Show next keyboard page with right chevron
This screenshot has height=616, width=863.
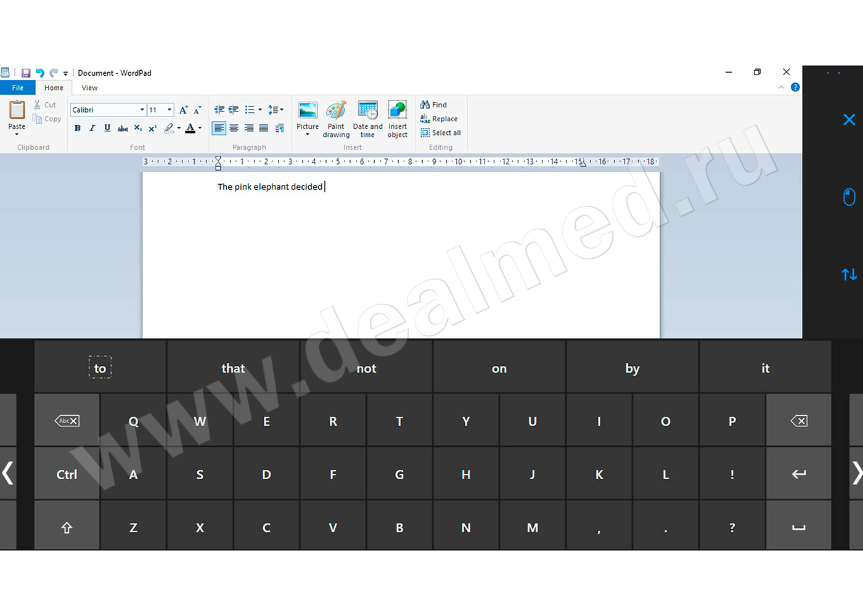[x=856, y=473]
